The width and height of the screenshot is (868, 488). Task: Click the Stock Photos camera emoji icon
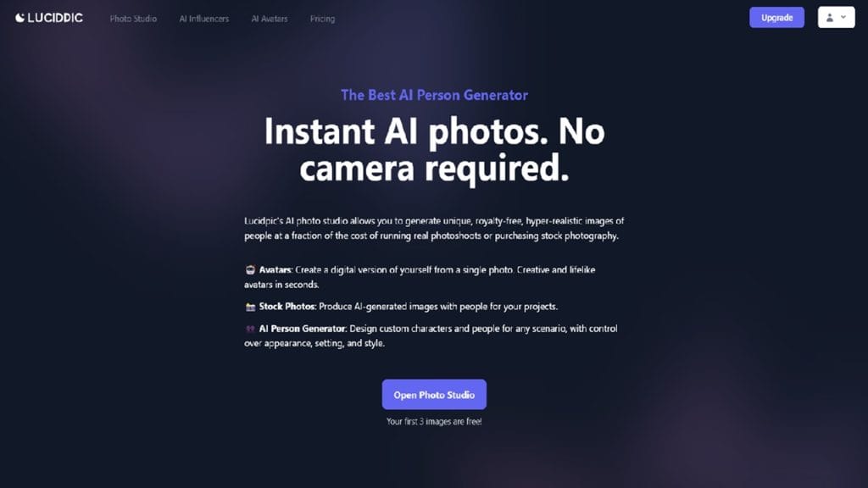coord(250,307)
